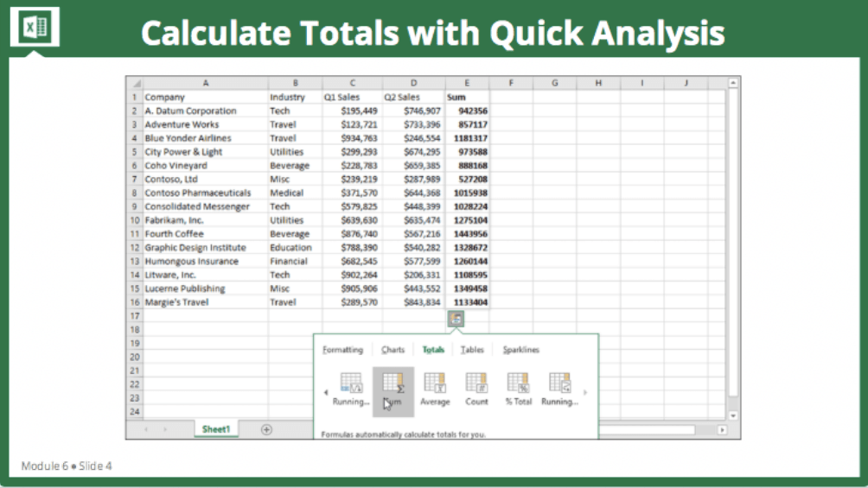The height and width of the screenshot is (488, 868).
Task: Select the Graphic Design Institute cell
Action: click(x=206, y=247)
